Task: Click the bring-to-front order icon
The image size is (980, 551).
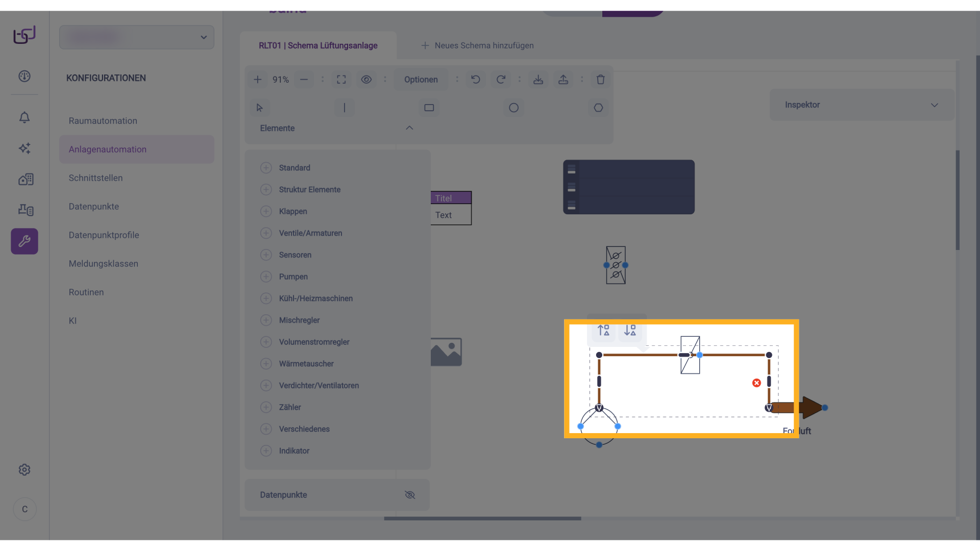Action: coord(604,331)
